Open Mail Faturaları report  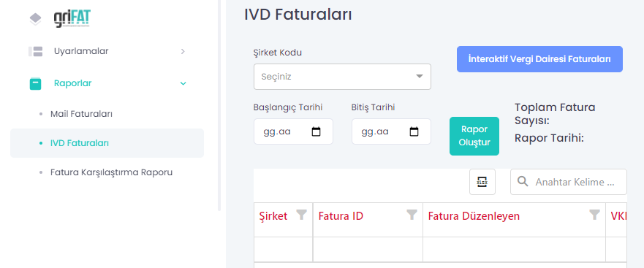(81, 114)
